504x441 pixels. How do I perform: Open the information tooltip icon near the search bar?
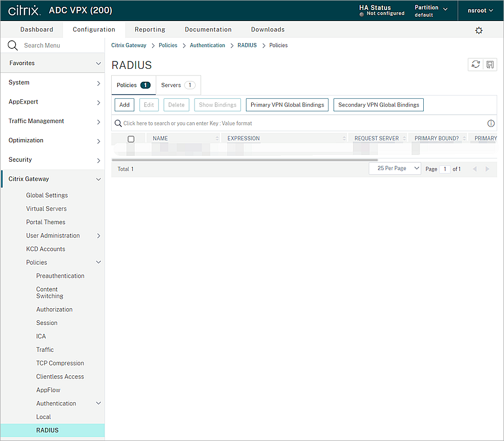(490, 123)
